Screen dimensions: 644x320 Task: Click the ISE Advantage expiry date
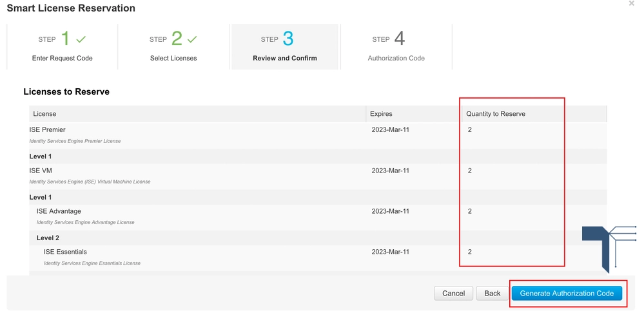(x=391, y=211)
